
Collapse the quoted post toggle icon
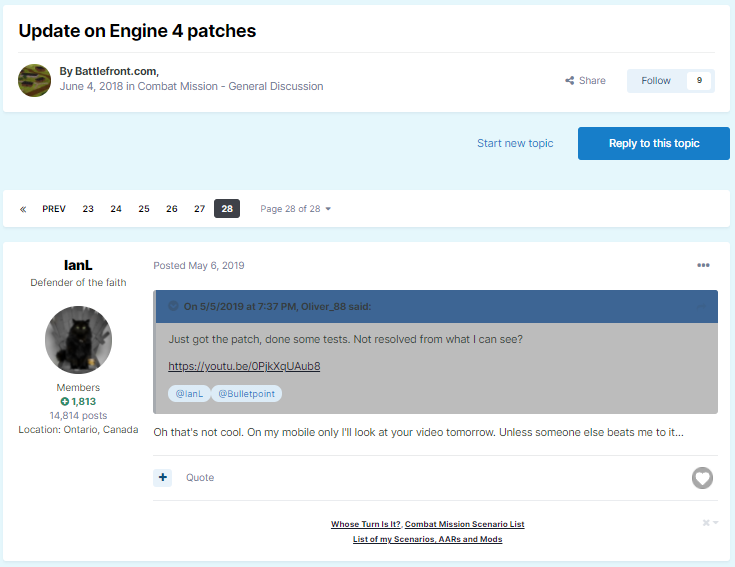[x=173, y=306]
